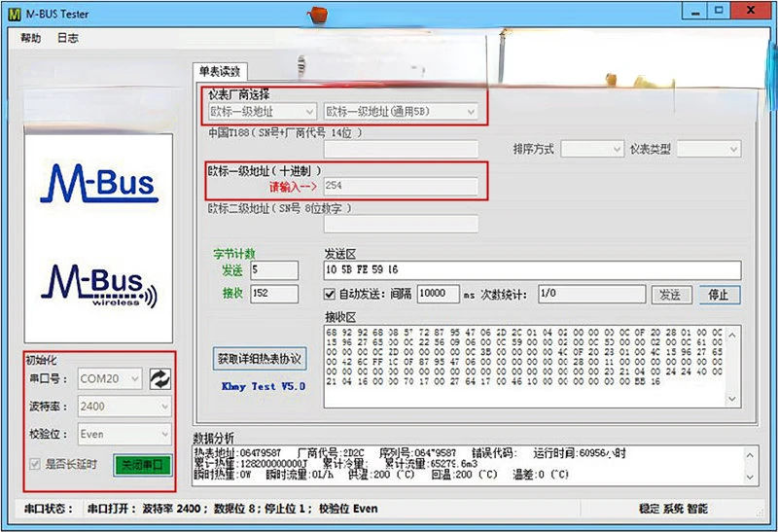Click the 发送区 hex command field
Viewport: 778px width, 532px height.
pos(532,270)
